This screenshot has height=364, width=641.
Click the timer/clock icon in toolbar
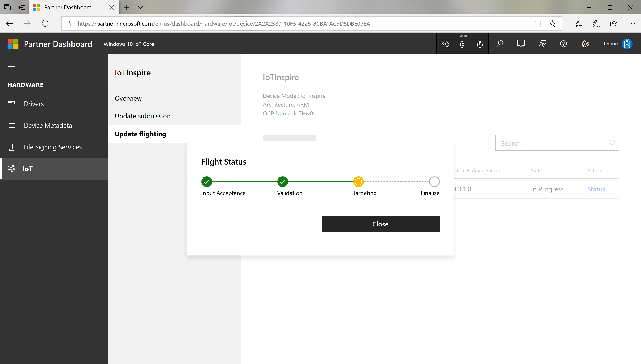coord(480,43)
